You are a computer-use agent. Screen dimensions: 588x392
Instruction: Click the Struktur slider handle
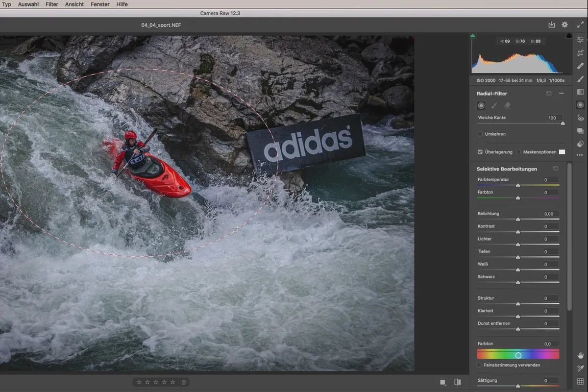click(518, 304)
